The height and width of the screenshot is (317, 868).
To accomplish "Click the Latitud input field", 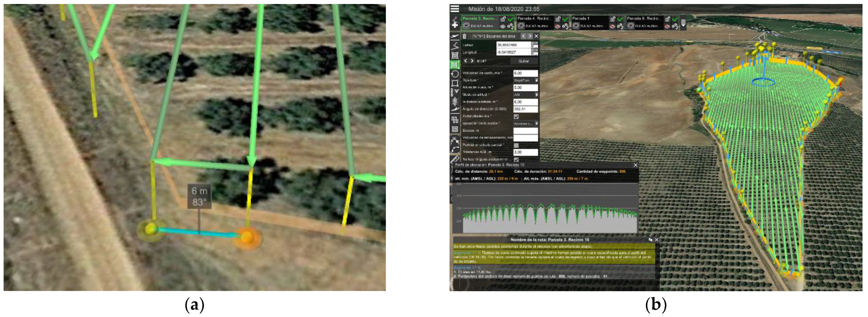I will (x=514, y=45).
